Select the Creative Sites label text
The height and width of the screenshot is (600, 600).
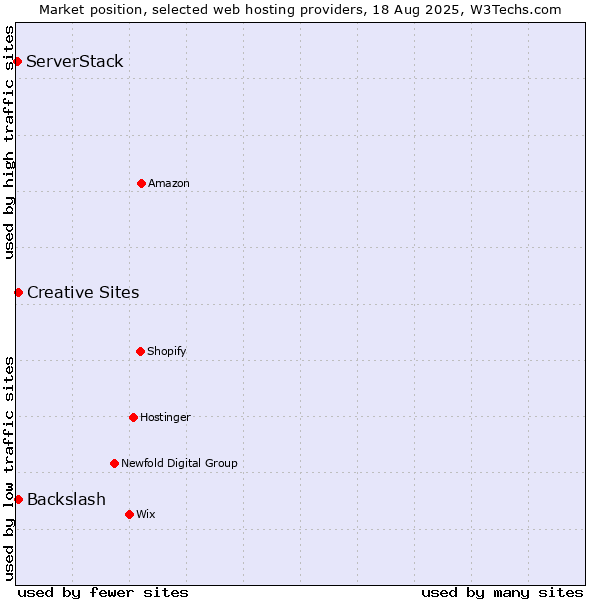(x=83, y=292)
